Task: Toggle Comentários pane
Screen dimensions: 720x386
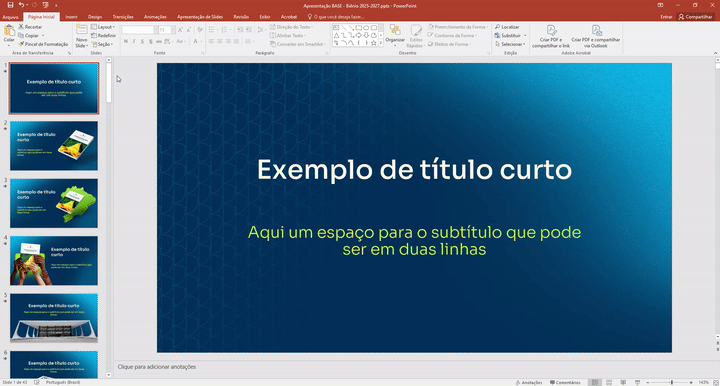Action: coord(565,382)
